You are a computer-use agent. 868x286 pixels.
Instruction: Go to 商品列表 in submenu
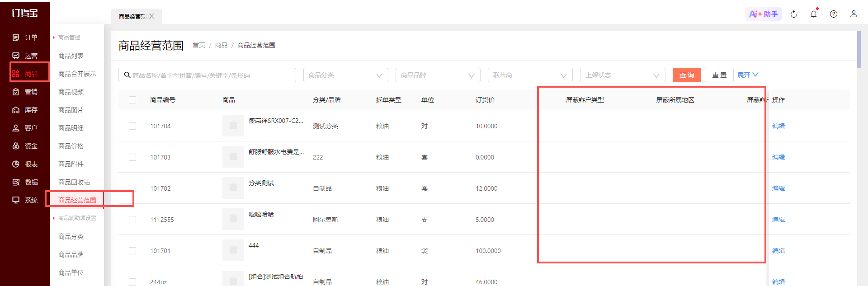pyautogui.click(x=71, y=56)
